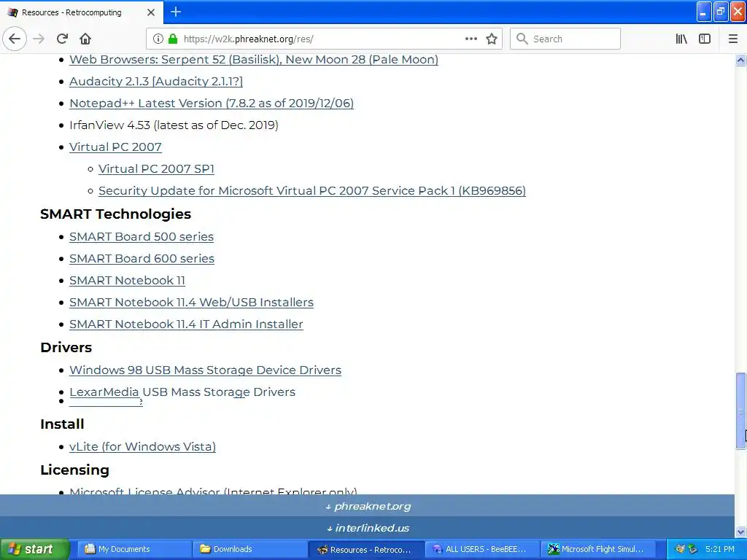Expand the interlinked.us footer bar
Image resolution: width=747 pixels, height=560 pixels.
368,528
